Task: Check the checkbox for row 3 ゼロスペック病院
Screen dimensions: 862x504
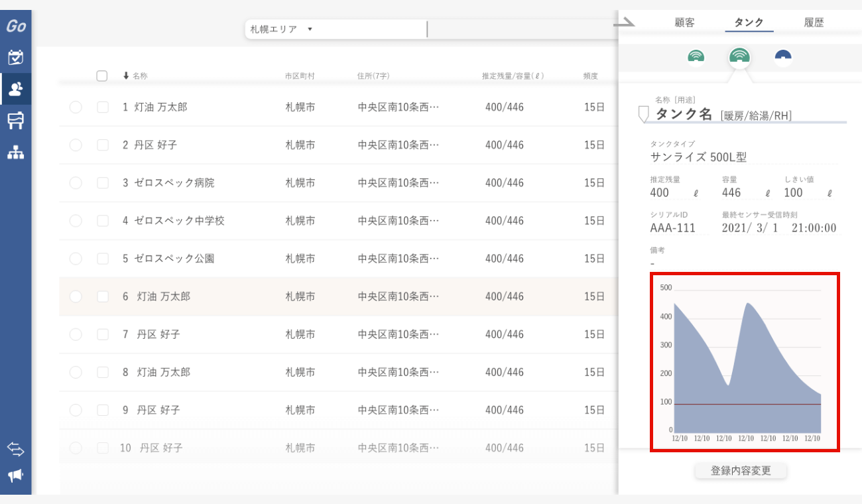Action: pos(103,182)
